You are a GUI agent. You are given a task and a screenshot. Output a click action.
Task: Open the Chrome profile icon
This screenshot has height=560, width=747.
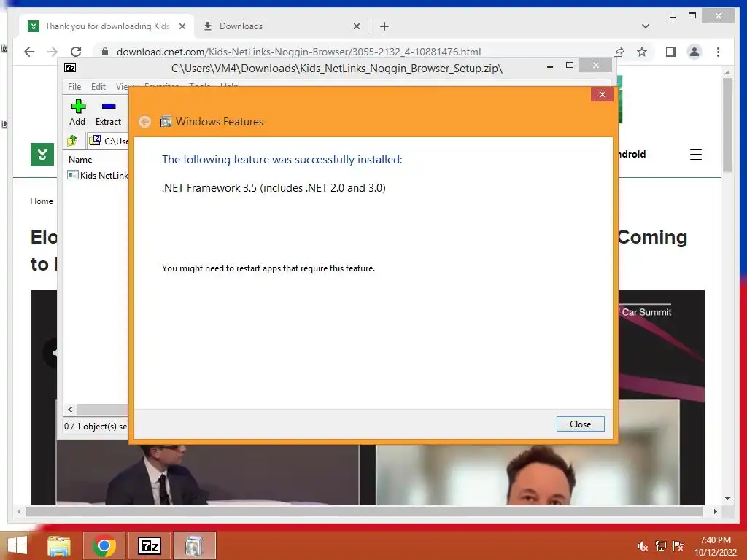pos(694,52)
